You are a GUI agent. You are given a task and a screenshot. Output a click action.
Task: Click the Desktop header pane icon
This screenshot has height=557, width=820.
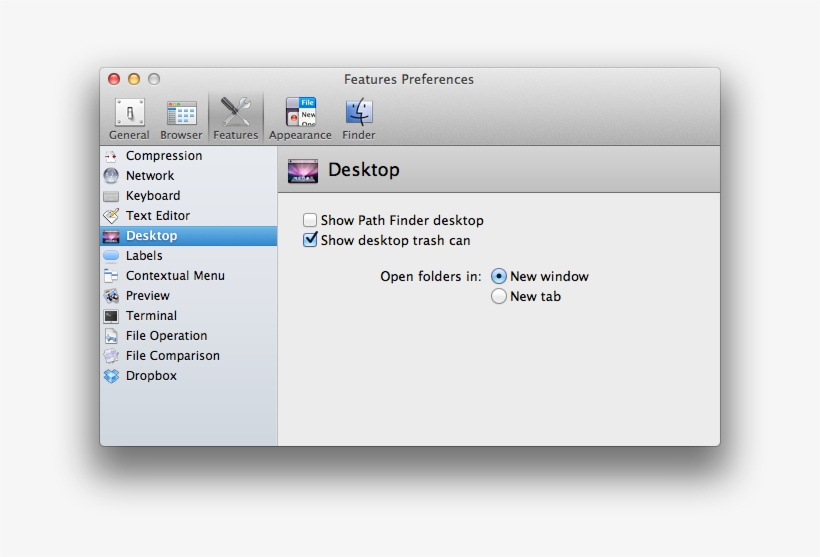pyautogui.click(x=303, y=170)
